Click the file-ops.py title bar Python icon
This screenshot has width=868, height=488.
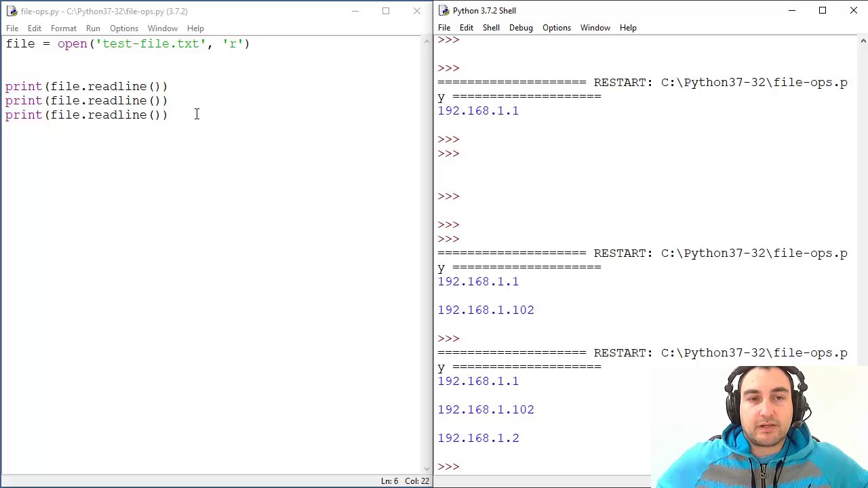pos(12,12)
